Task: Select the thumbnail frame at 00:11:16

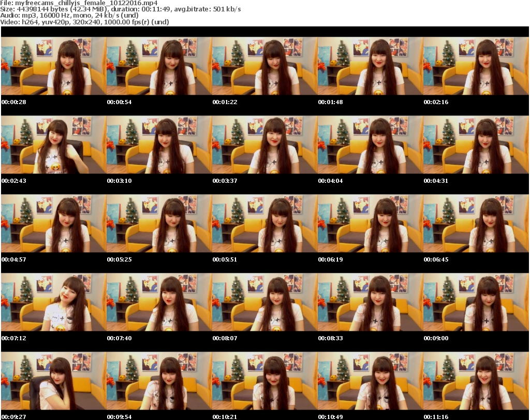Action: click(x=476, y=381)
